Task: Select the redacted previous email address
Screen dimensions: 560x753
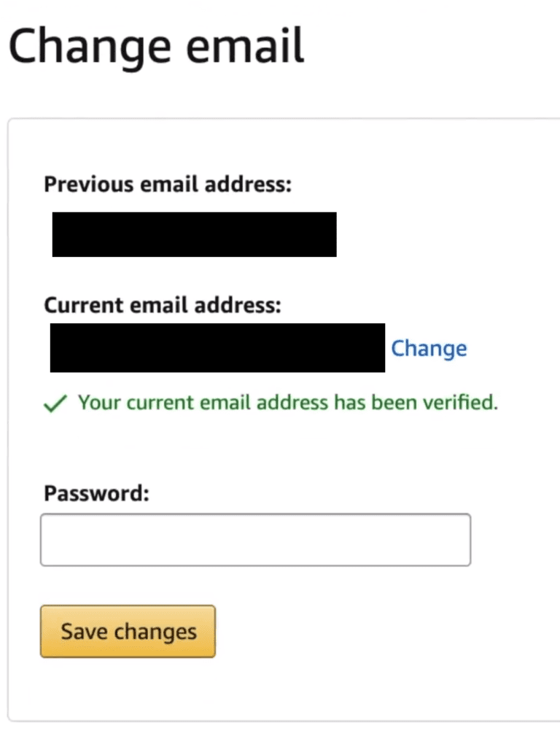Action: point(193,235)
